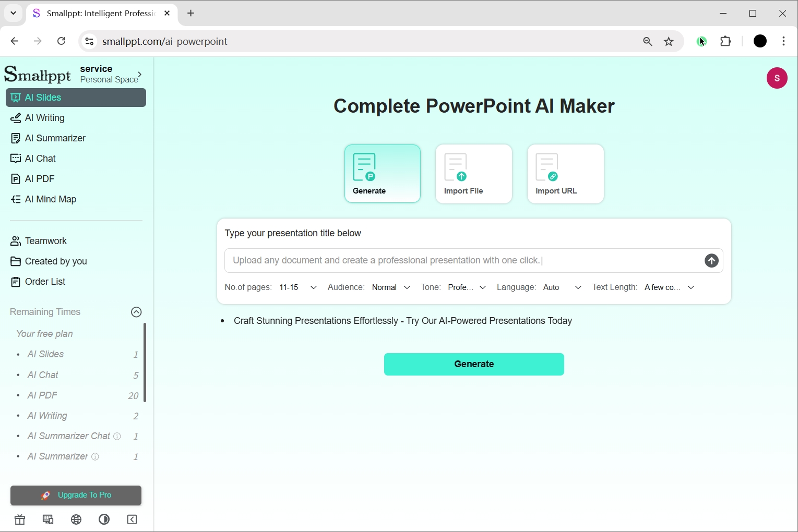Click the AI Writing pen icon

(x=16, y=118)
